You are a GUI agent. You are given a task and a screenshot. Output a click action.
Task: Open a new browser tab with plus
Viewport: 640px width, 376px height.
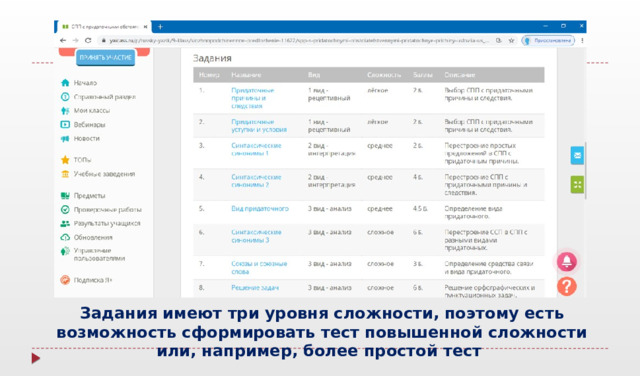[160, 27]
